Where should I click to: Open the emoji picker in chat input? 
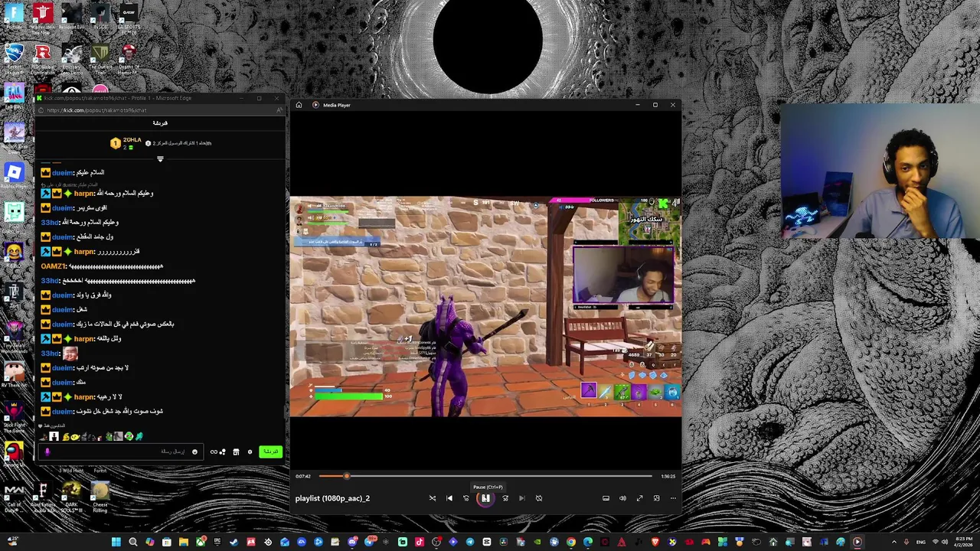point(194,452)
